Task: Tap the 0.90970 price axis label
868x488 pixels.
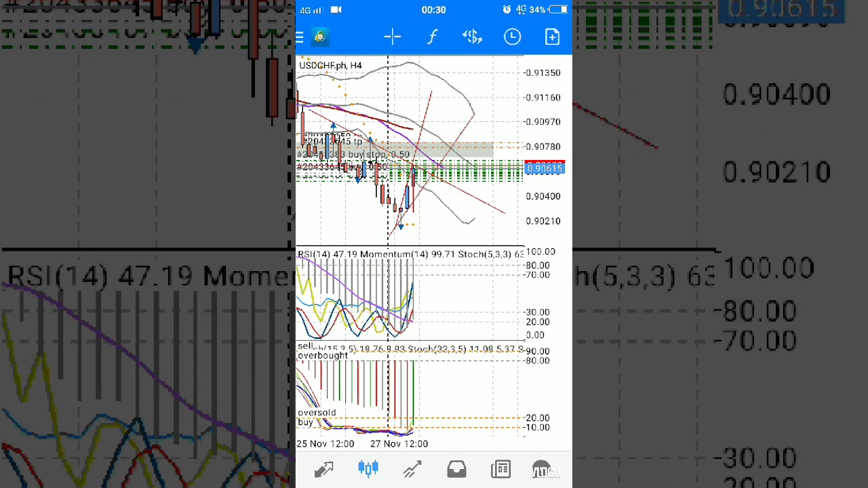Action: click(543, 122)
